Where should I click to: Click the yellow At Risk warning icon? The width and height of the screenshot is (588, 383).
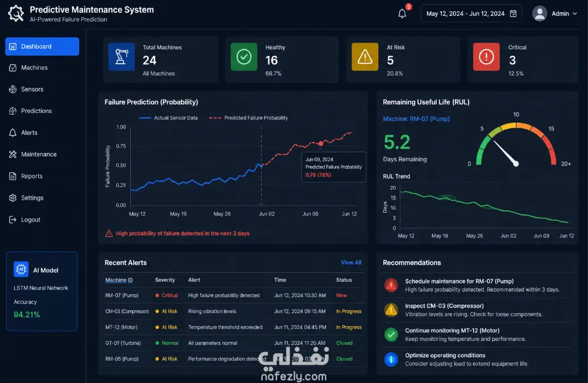365,57
